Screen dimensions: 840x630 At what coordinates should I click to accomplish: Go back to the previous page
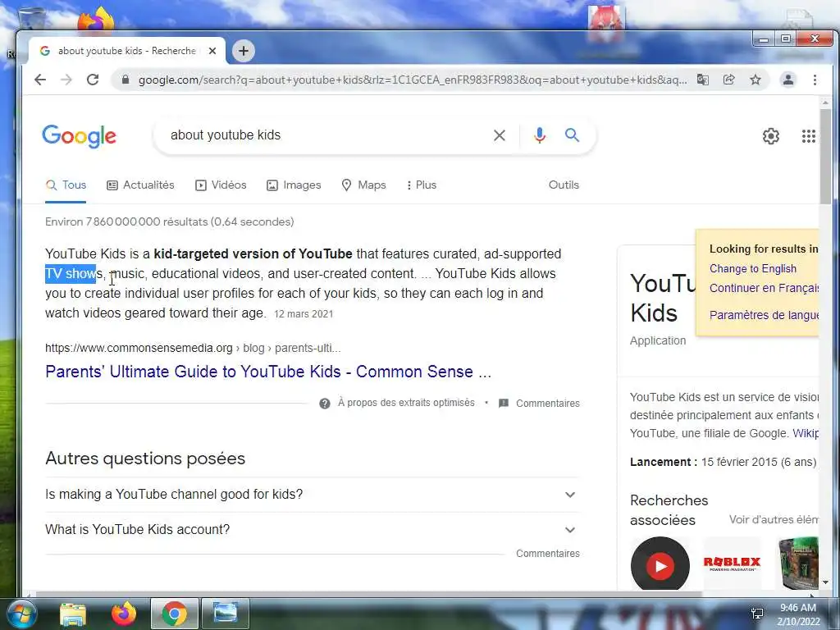[40, 80]
